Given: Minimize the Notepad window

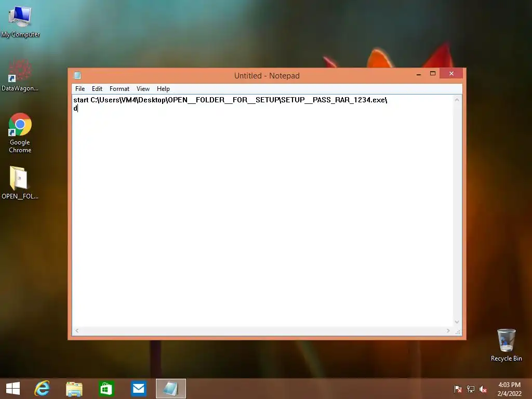Looking at the screenshot, I should 419,74.
